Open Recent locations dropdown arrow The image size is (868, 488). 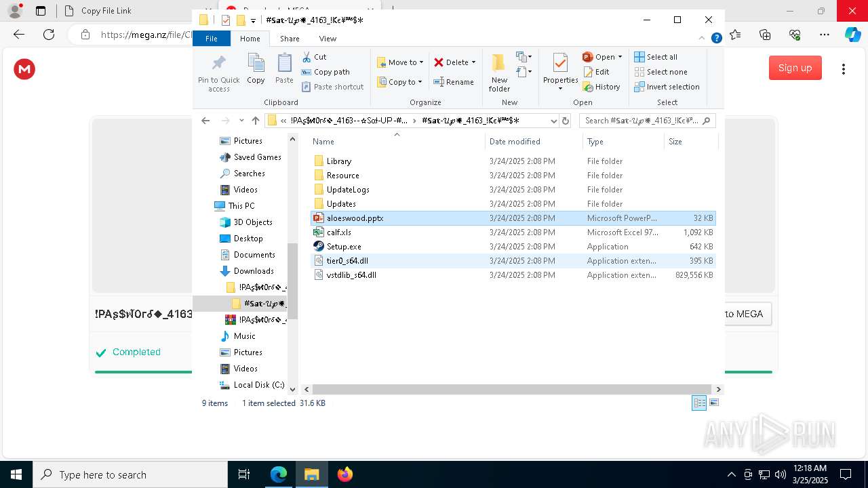click(x=241, y=121)
